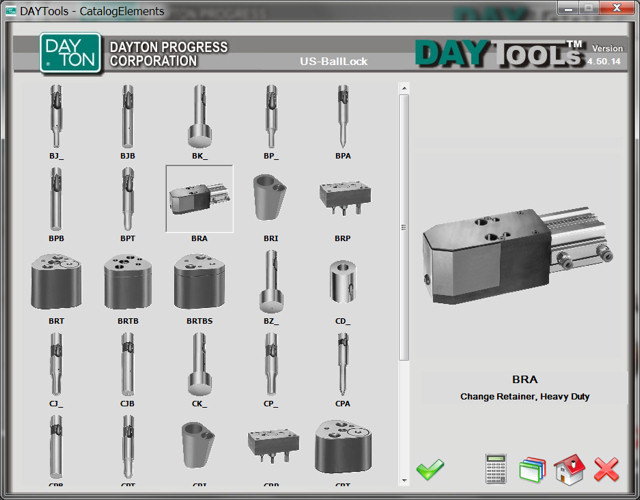Select the CK_ punch thumbnail
This screenshot has width=640, height=500.
pyautogui.click(x=199, y=365)
